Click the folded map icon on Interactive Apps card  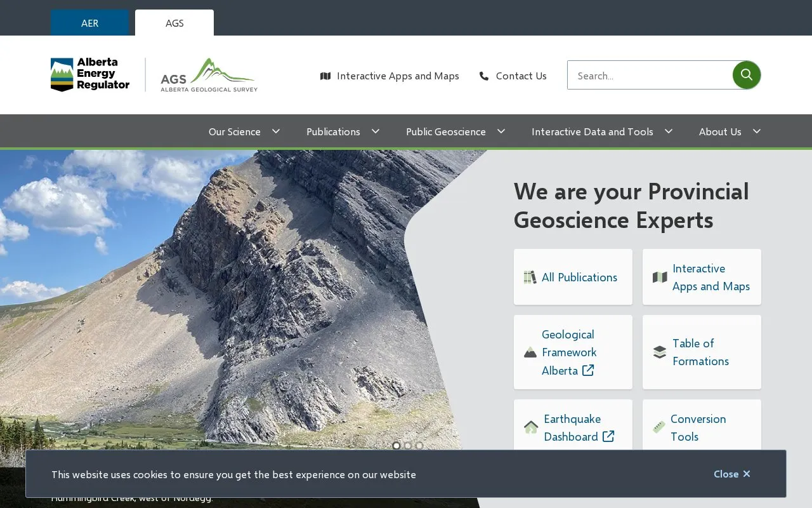coord(660,277)
